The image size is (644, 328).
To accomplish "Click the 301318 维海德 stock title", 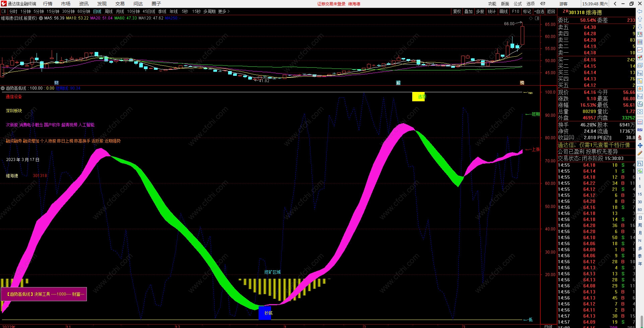I will tap(585, 12).
